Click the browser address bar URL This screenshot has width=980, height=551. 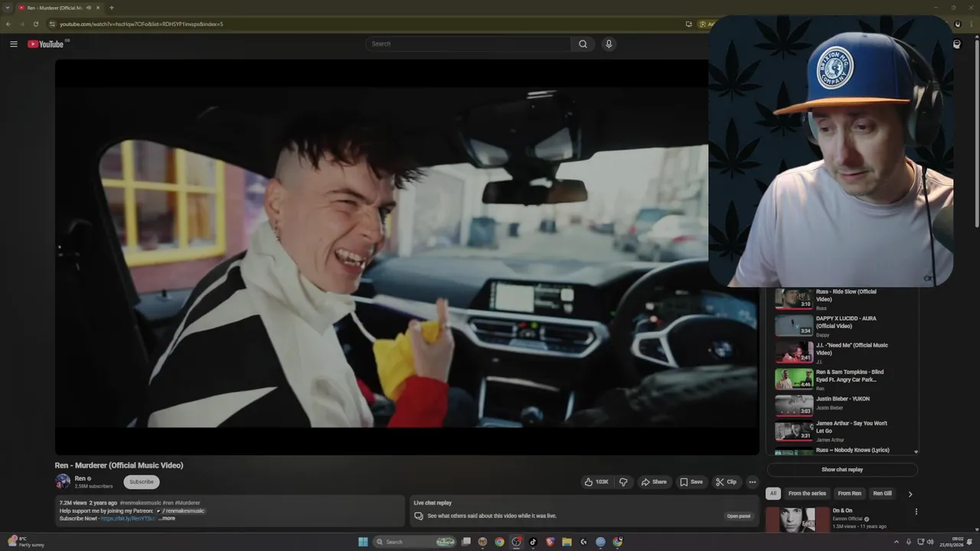coord(142,24)
